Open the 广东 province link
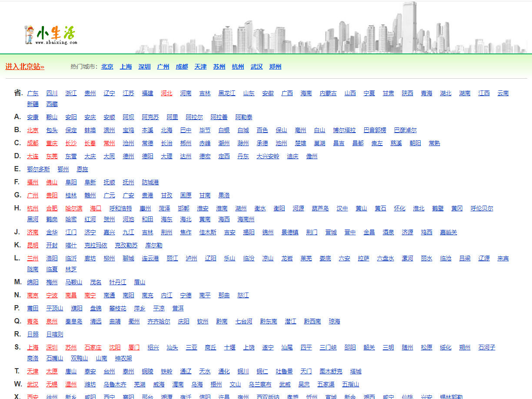Viewport: 532px width, 399px height. [x=33, y=93]
